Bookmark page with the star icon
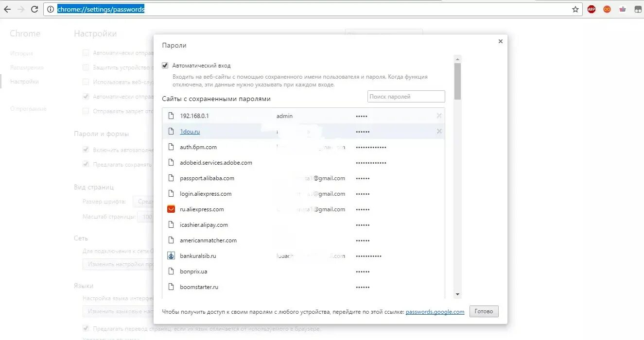The image size is (644, 340). [575, 9]
